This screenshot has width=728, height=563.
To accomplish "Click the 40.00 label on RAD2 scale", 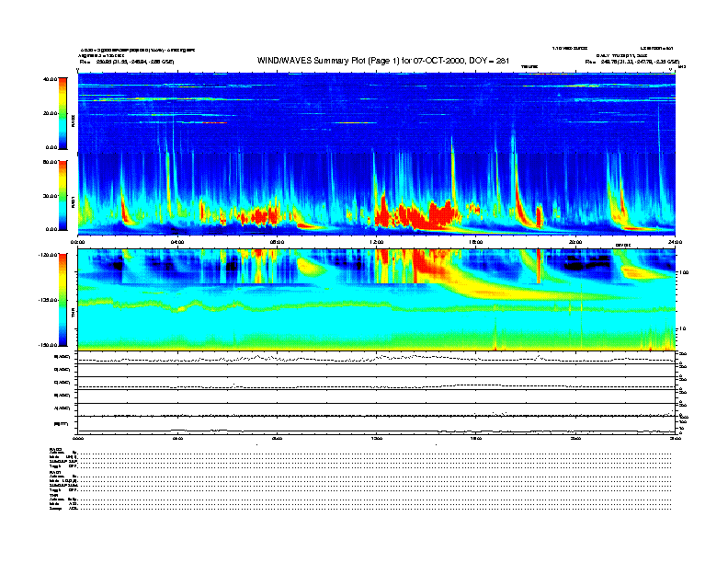I will (x=50, y=79).
